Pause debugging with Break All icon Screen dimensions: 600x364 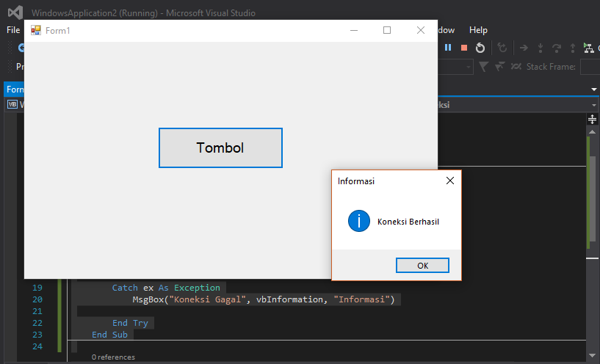point(448,48)
